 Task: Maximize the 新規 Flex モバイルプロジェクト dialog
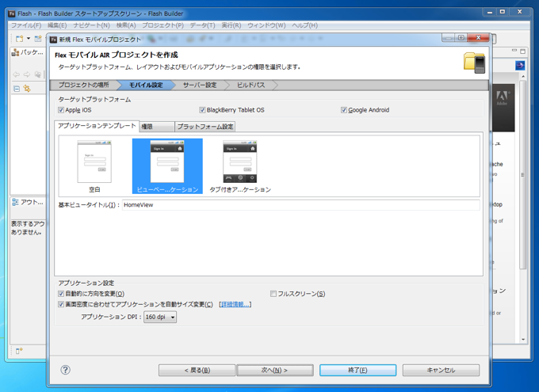461,37
